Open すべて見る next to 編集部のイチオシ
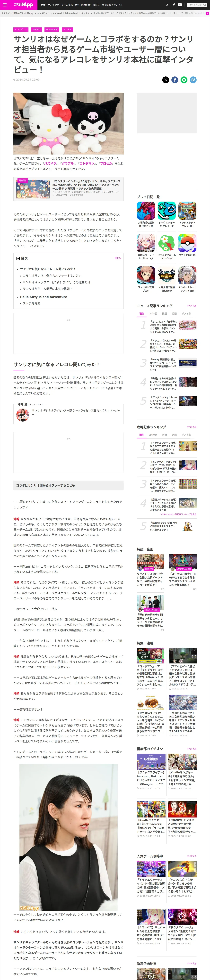The image size is (210, 980). 192,749
